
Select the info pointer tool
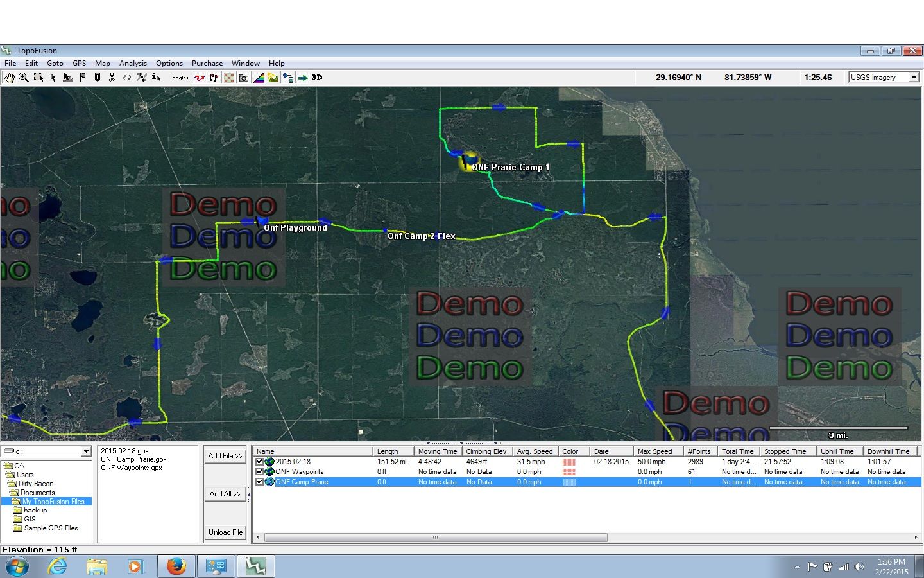point(156,78)
